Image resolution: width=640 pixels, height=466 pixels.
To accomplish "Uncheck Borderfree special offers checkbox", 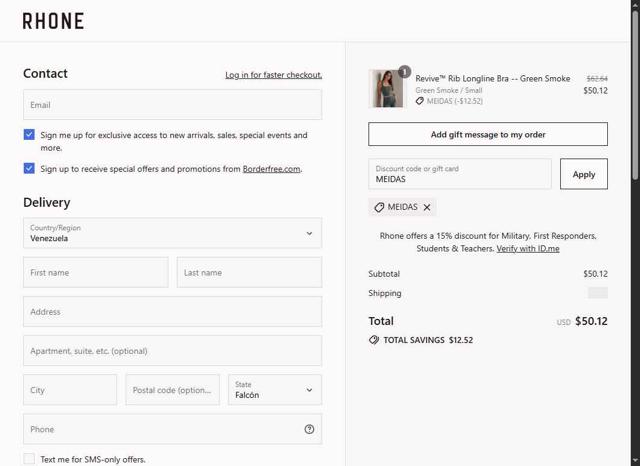I will tap(29, 168).
